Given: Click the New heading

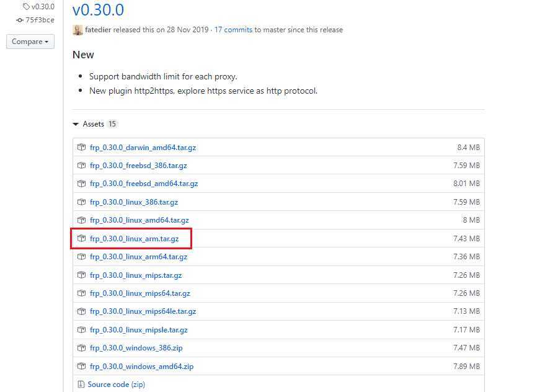Looking at the screenshot, I should pos(83,55).
